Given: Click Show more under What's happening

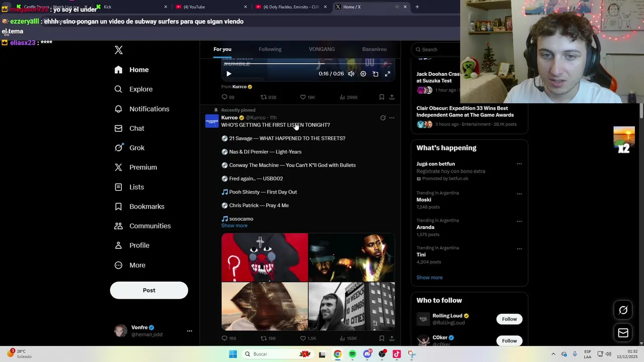Looking at the screenshot, I should [x=430, y=278].
